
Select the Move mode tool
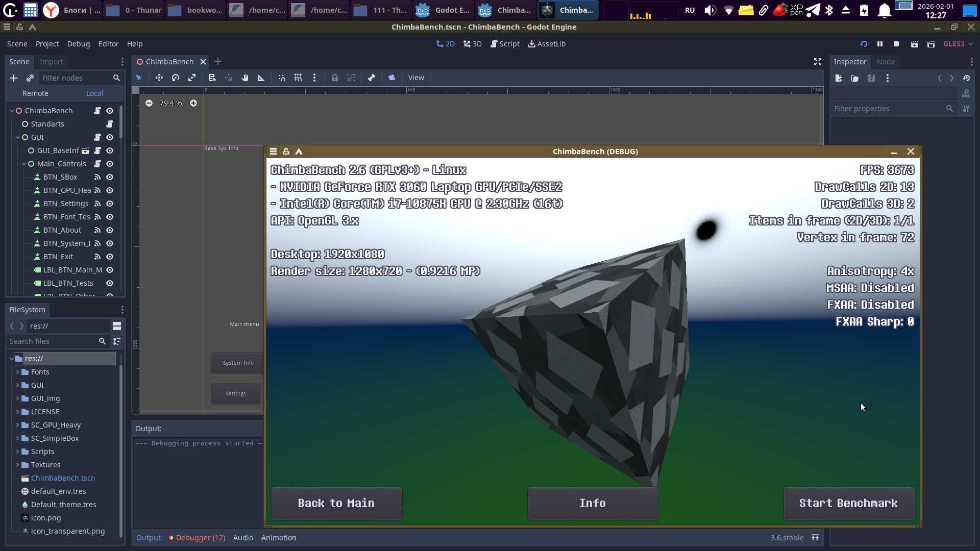(x=159, y=78)
